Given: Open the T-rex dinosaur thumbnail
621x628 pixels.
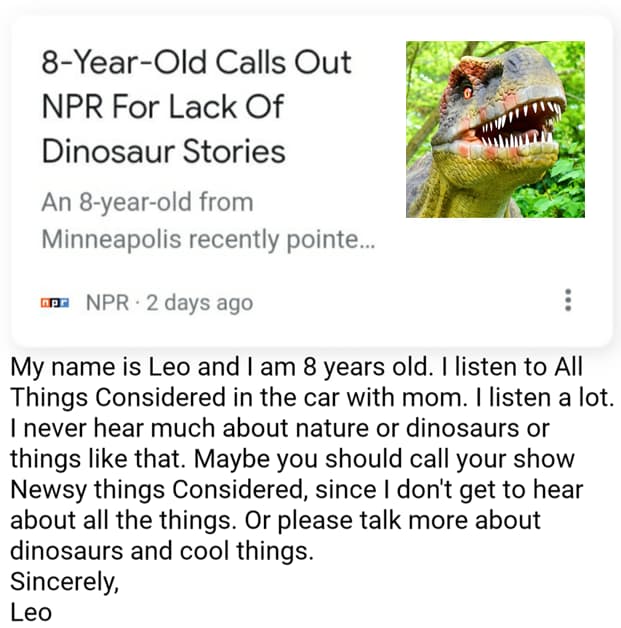Looking at the screenshot, I should click(x=495, y=129).
